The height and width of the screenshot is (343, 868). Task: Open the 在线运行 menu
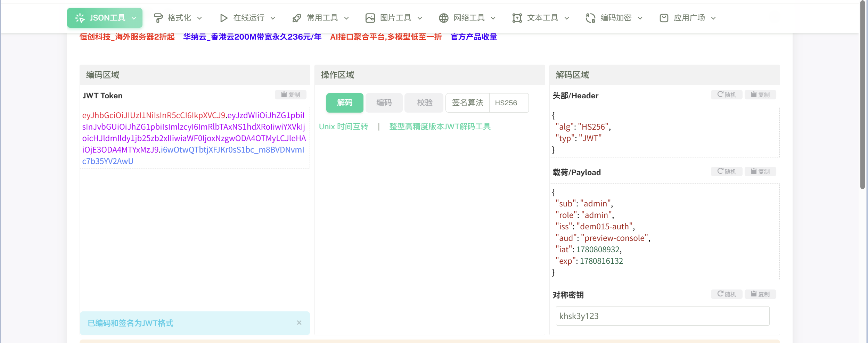pyautogui.click(x=248, y=18)
